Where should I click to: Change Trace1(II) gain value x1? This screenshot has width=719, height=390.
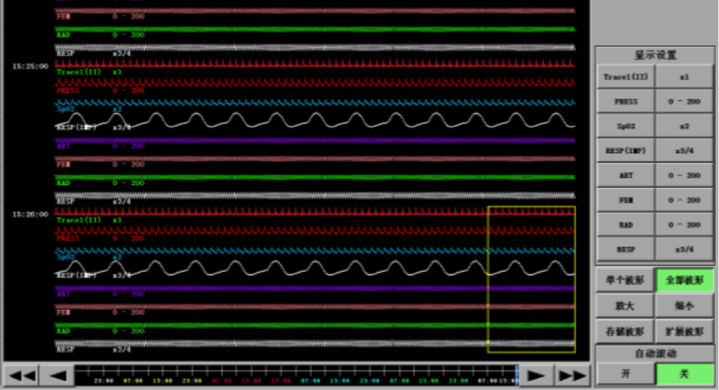pos(685,77)
